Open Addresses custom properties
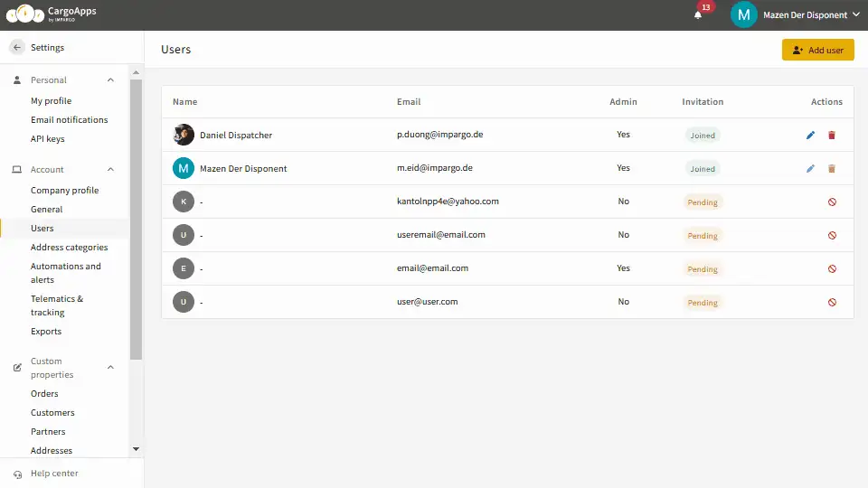 (x=52, y=450)
